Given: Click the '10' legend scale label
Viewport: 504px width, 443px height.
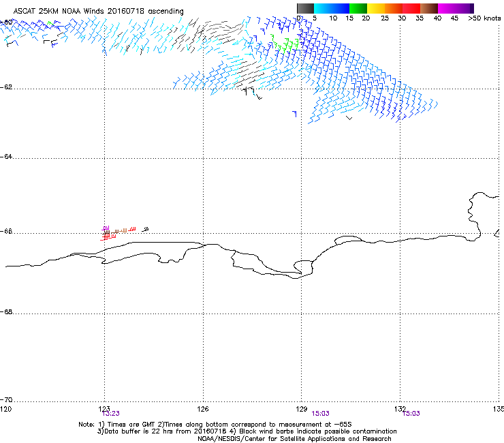Looking at the screenshot, I should click(333, 18).
